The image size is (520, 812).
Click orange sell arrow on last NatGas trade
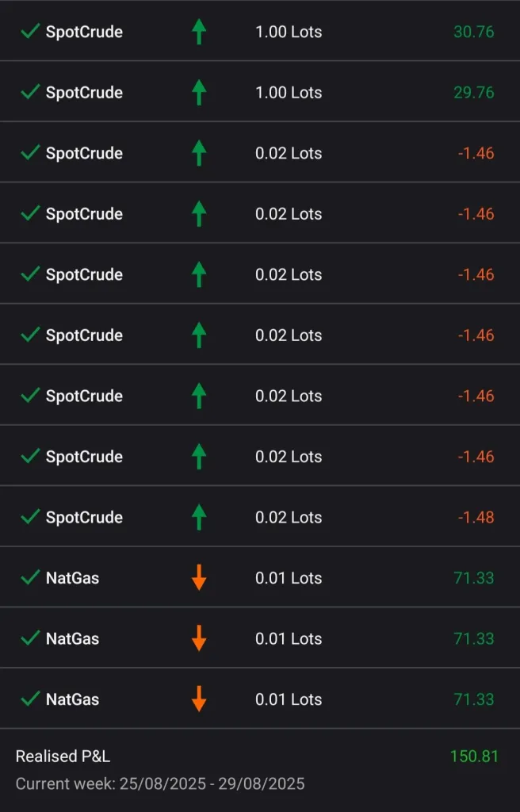tap(199, 699)
